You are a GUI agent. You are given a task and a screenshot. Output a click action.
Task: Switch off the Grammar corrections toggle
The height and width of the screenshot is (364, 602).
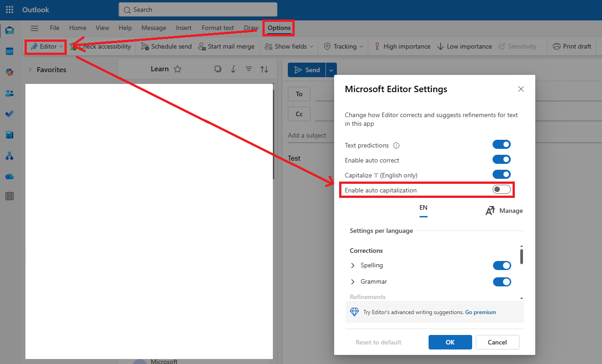click(x=502, y=282)
